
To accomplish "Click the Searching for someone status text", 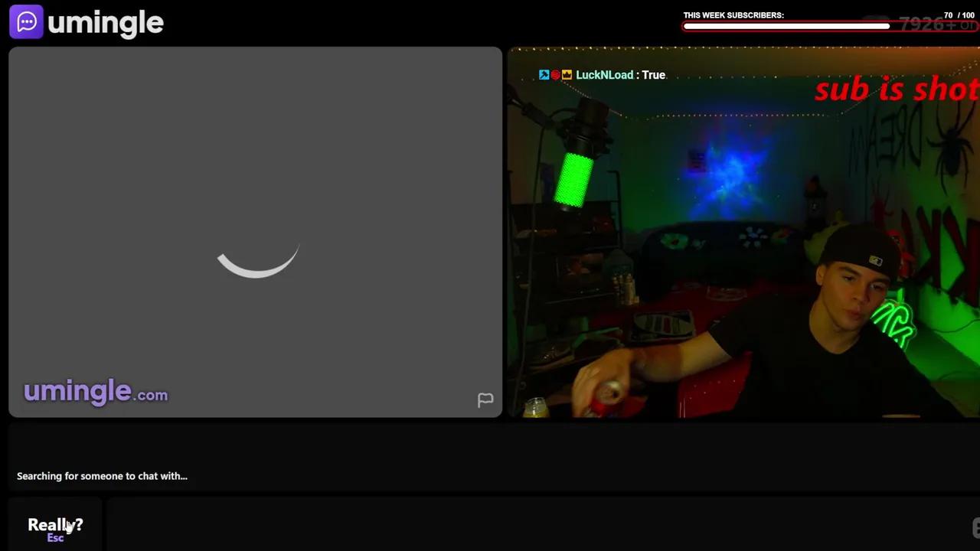I will point(102,475).
